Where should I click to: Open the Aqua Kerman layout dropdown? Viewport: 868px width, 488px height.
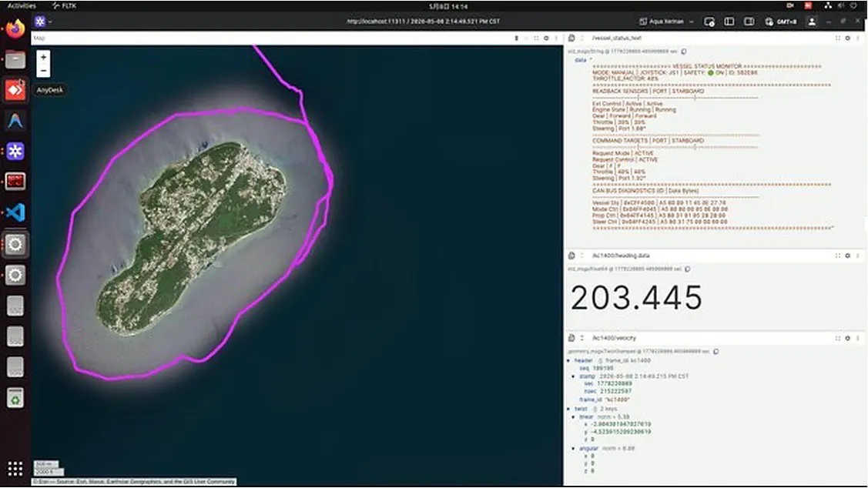666,22
